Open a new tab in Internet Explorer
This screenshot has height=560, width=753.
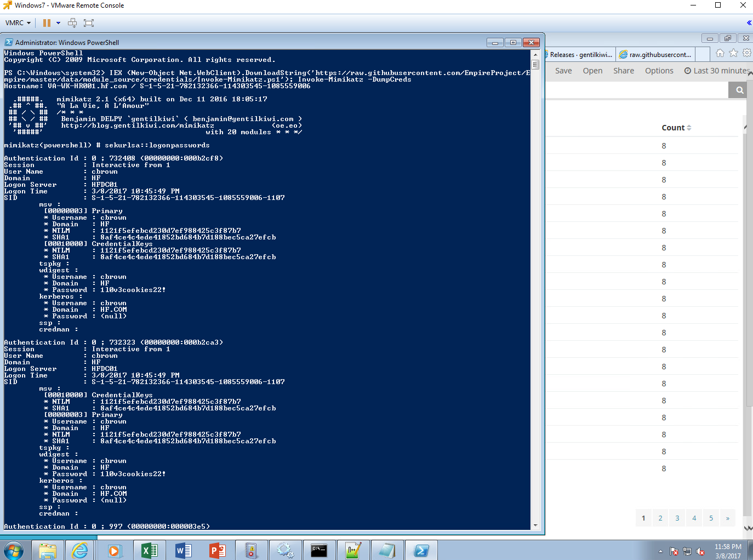704,55
